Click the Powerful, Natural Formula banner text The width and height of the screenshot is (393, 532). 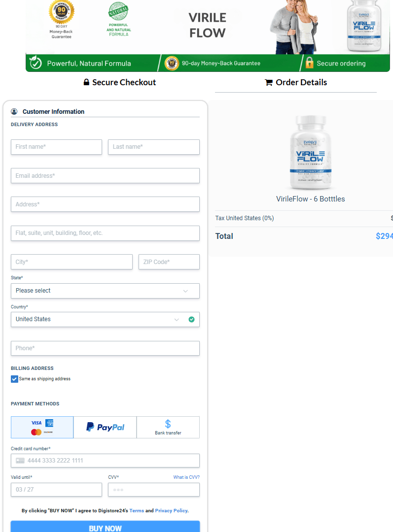pyautogui.click(x=89, y=64)
